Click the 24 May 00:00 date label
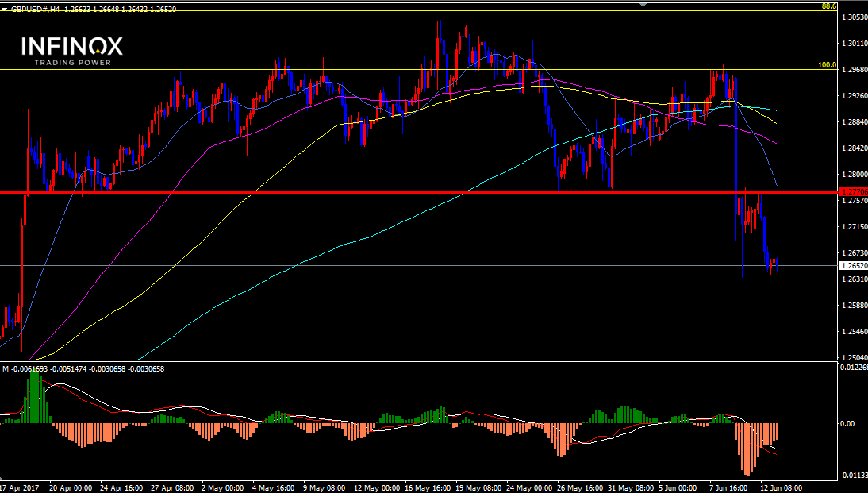This screenshot has width=868, height=493. tap(528, 488)
